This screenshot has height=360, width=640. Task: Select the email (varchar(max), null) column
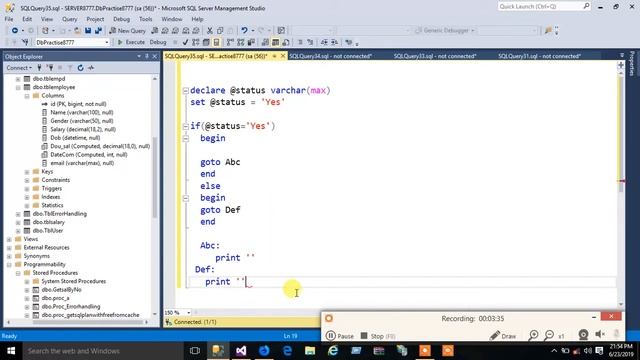tap(82, 163)
